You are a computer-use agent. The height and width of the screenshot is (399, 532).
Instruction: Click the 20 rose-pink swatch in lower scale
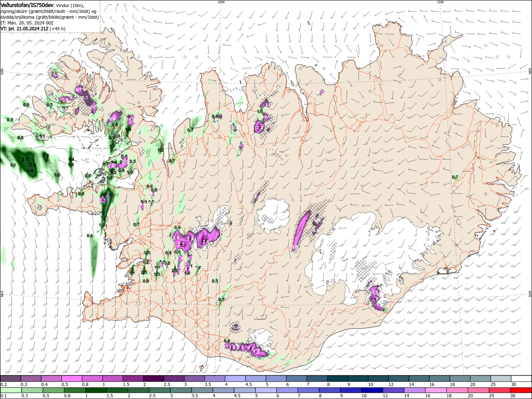pyautogui.click(x=478, y=390)
